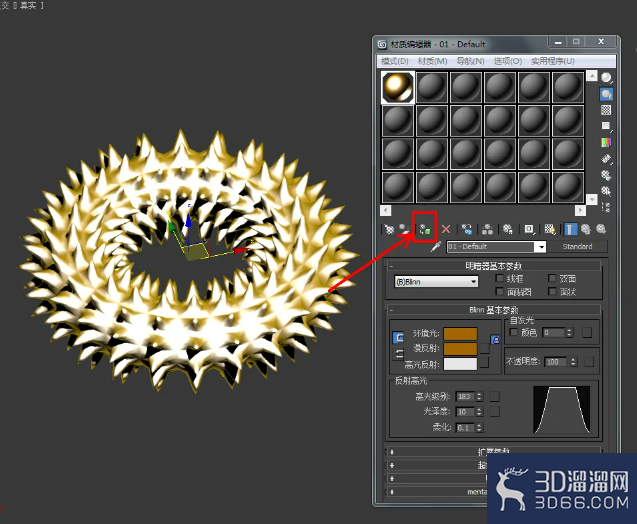Toggle the checkered Background icon
637x524 pixels.
tap(606, 110)
